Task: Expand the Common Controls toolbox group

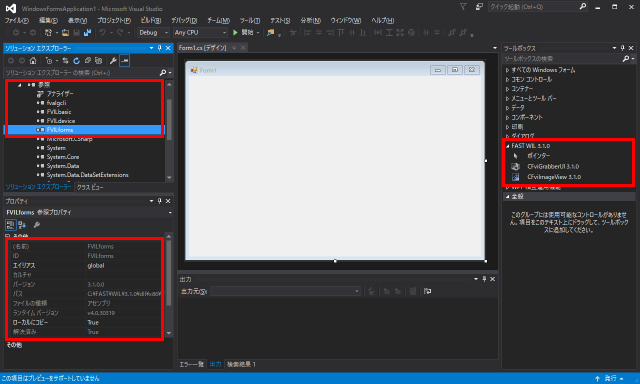Action: pos(507,80)
